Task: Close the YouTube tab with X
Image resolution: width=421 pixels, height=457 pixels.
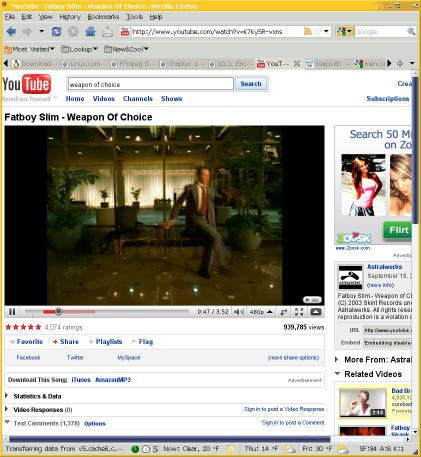Action: point(297,63)
